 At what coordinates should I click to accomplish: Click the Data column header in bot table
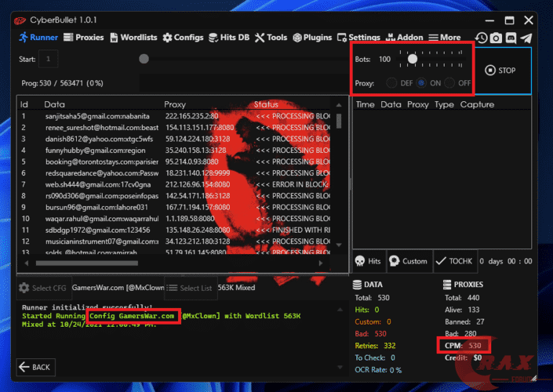pyautogui.click(x=54, y=104)
